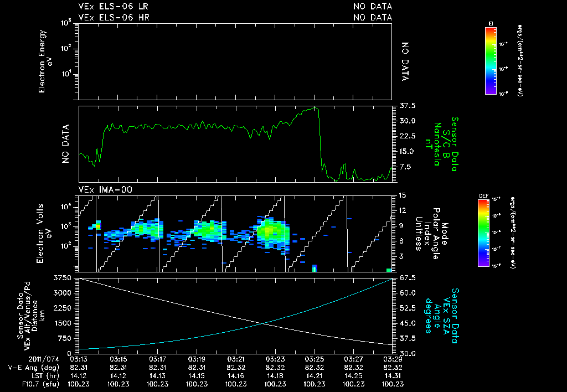Click the LST value 14.16
567x392 pixels.
coord(236,376)
